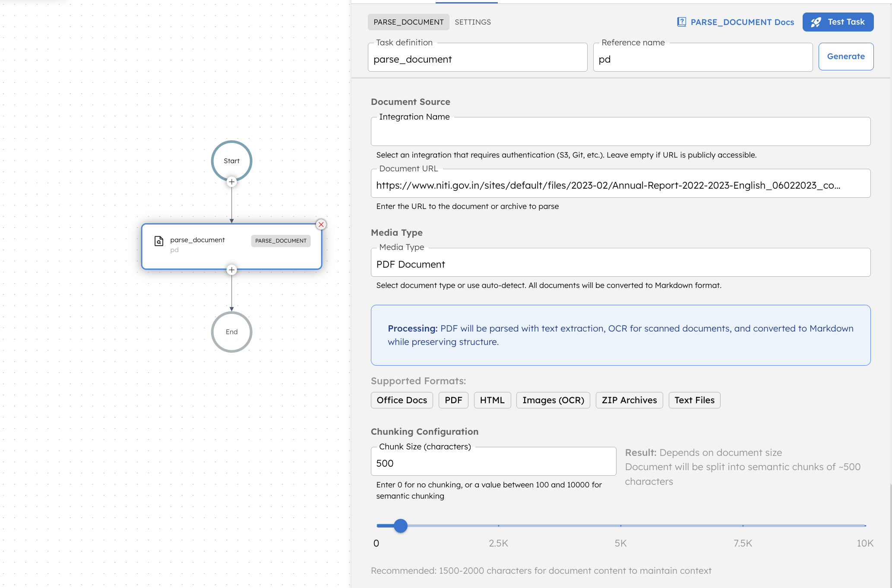
Task: Select the PARSE_DOCUMENT tab
Action: [408, 22]
